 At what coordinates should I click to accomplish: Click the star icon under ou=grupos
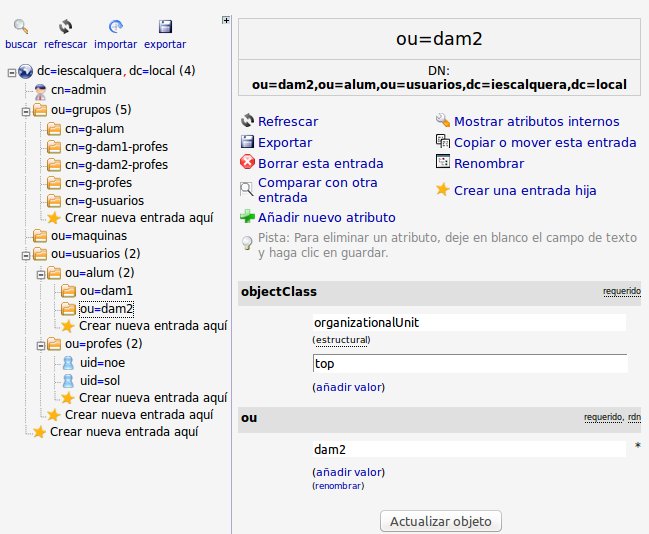pos(53,218)
